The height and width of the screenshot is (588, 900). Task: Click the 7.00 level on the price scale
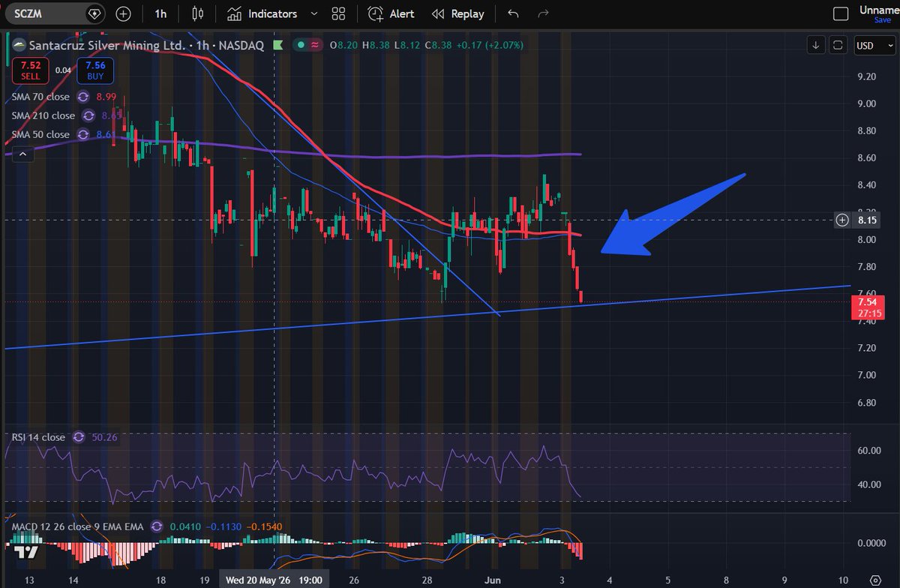pos(867,375)
